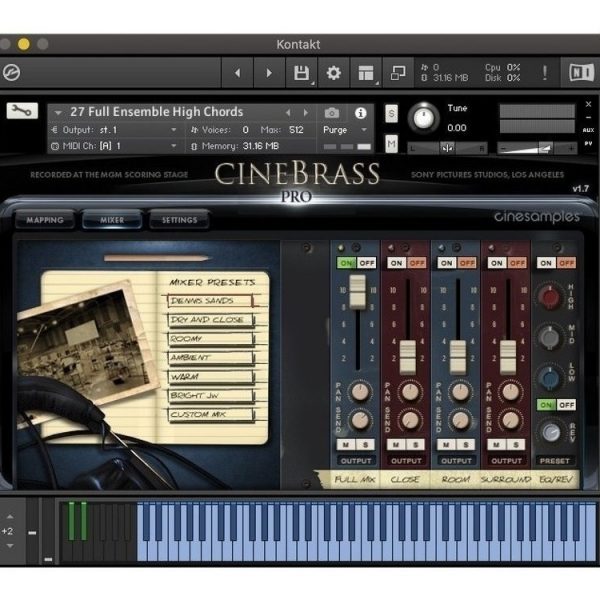Select the Bright JW preset
The height and width of the screenshot is (600, 600).
tap(210, 396)
